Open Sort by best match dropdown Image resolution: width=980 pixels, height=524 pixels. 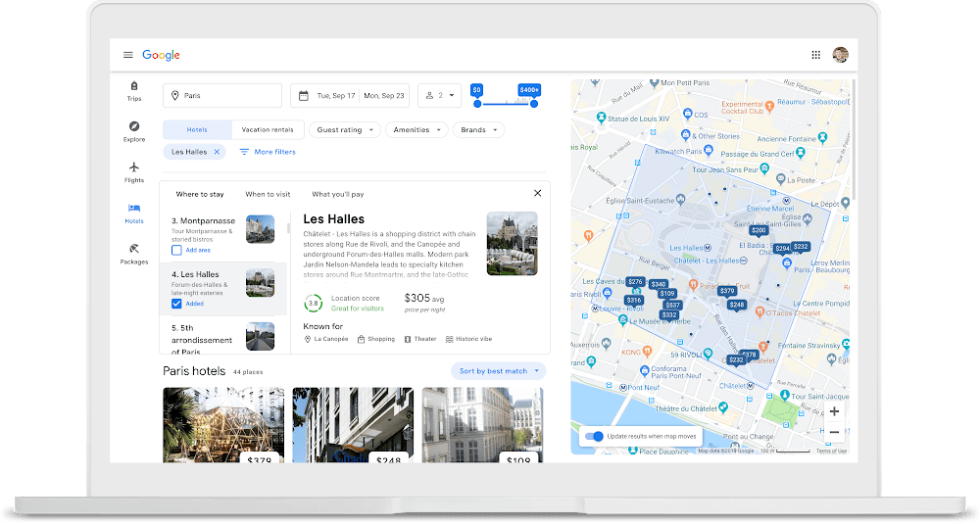click(x=499, y=371)
